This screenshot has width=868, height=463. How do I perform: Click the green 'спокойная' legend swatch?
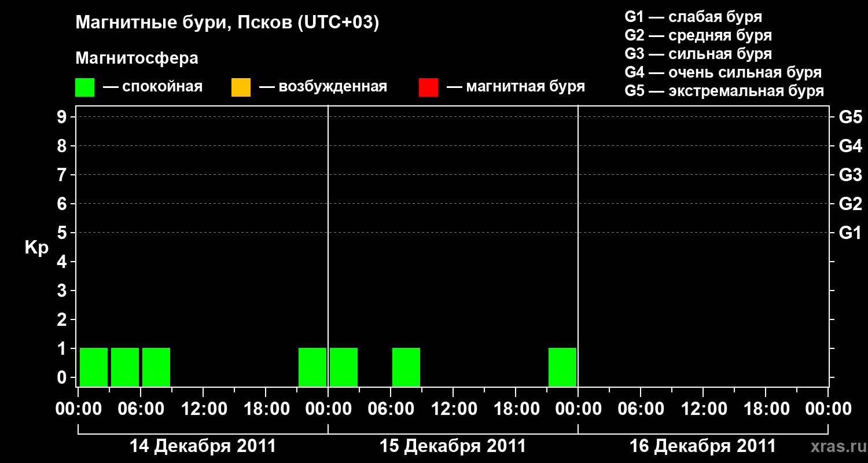point(84,87)
